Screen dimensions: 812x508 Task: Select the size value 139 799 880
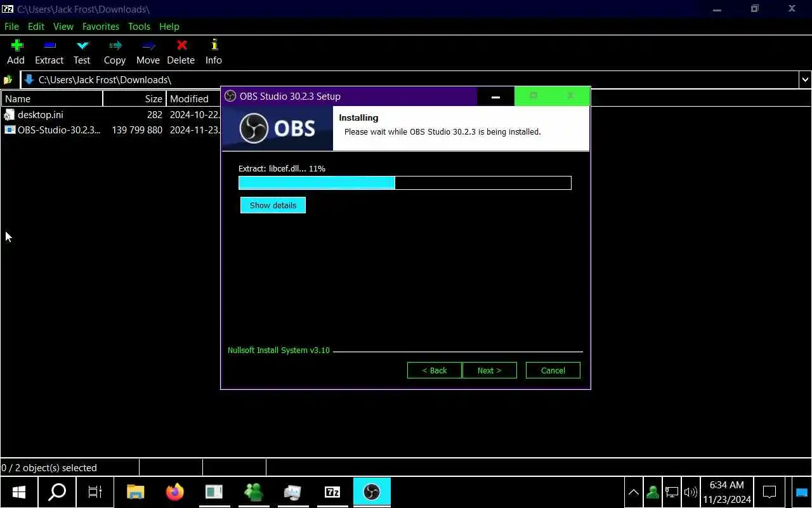[x=137, y=130]
